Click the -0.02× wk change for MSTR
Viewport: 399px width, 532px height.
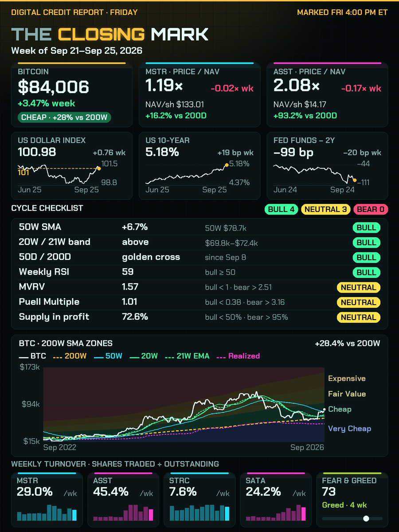(232, 88)
